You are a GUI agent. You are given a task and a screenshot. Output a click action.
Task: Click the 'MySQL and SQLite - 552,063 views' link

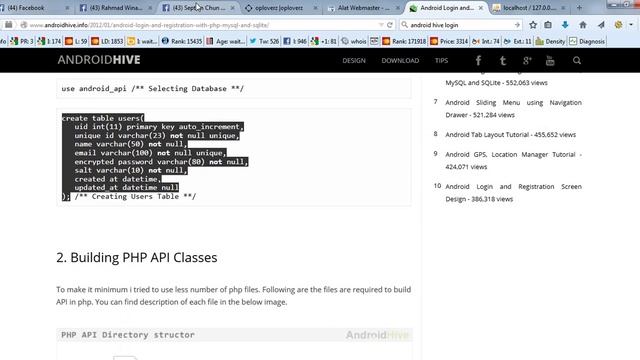496,82
